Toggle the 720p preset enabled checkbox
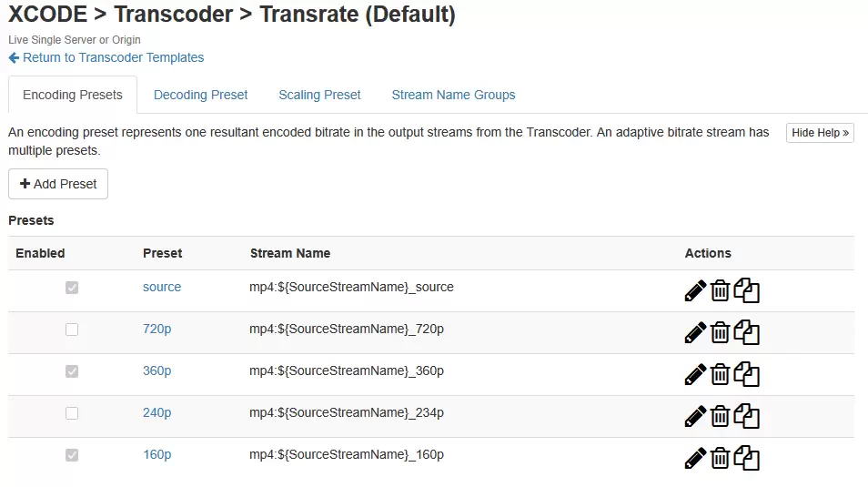The width and height of the screenshot is (868, 487). coord(72,330)
